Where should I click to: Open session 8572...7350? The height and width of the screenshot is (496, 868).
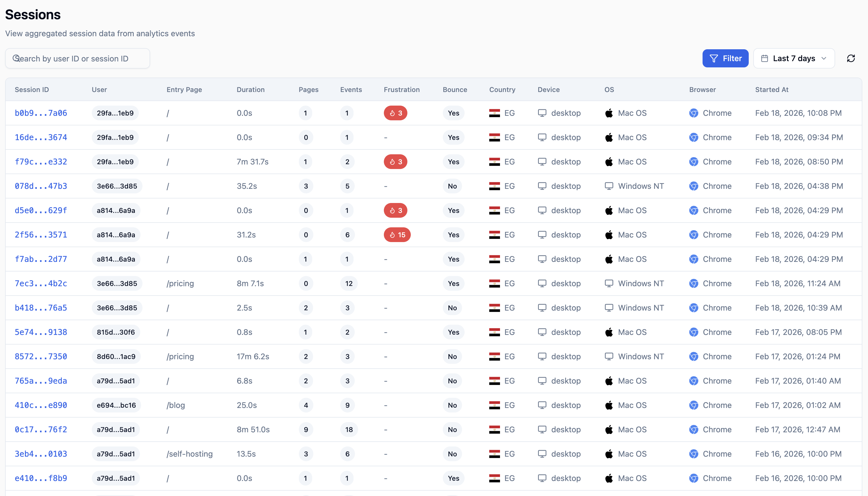click(x=41, y=356)
